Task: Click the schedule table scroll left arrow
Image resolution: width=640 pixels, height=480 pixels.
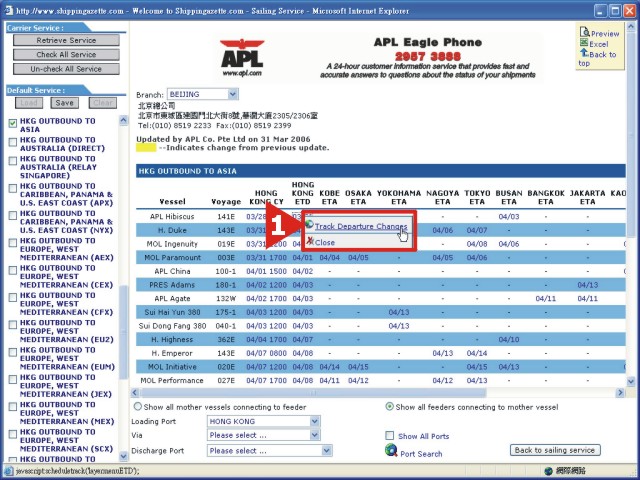Action: point(135,393)
